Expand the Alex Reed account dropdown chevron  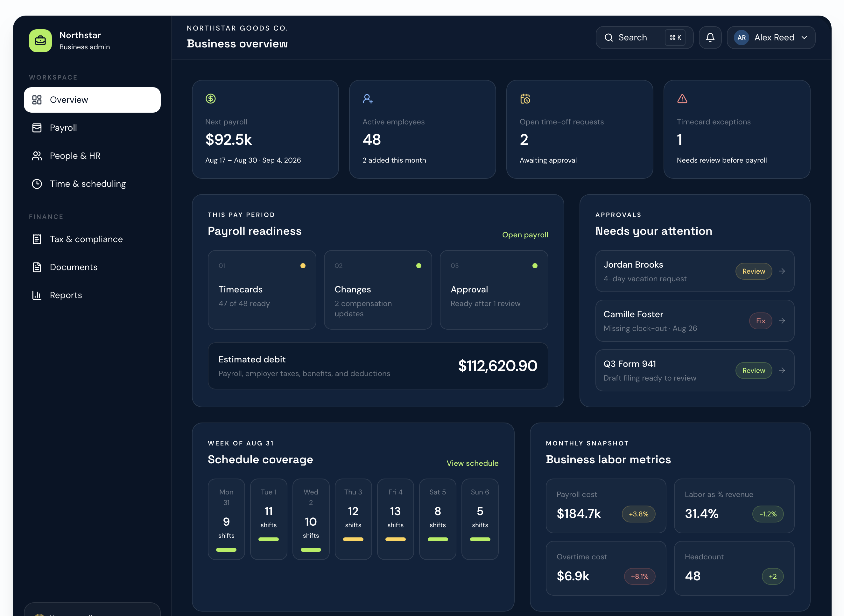pyautogui.click(x=804, y=38)
